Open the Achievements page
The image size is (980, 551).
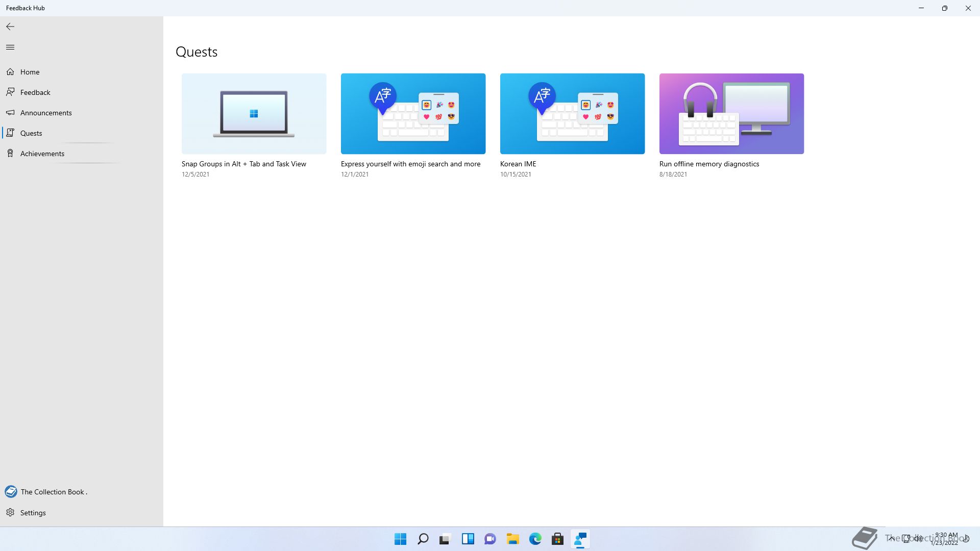tap(42, 154)
